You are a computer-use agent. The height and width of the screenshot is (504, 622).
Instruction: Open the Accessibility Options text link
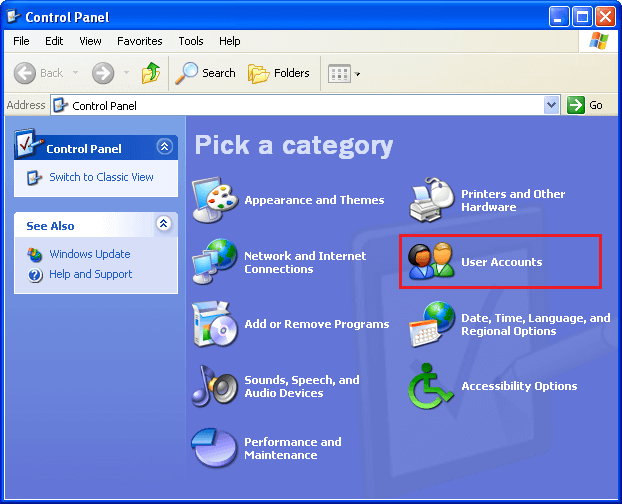coord(519,386)
